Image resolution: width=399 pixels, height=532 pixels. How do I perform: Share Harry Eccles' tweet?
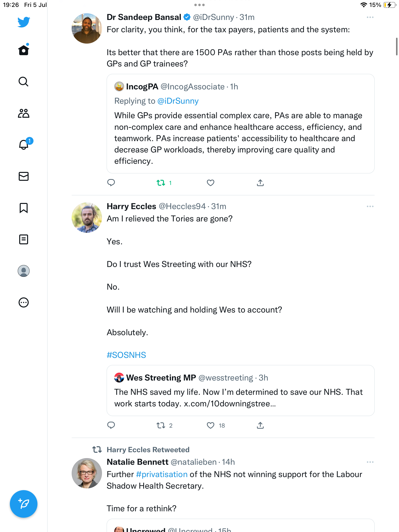tap(260, 425)
